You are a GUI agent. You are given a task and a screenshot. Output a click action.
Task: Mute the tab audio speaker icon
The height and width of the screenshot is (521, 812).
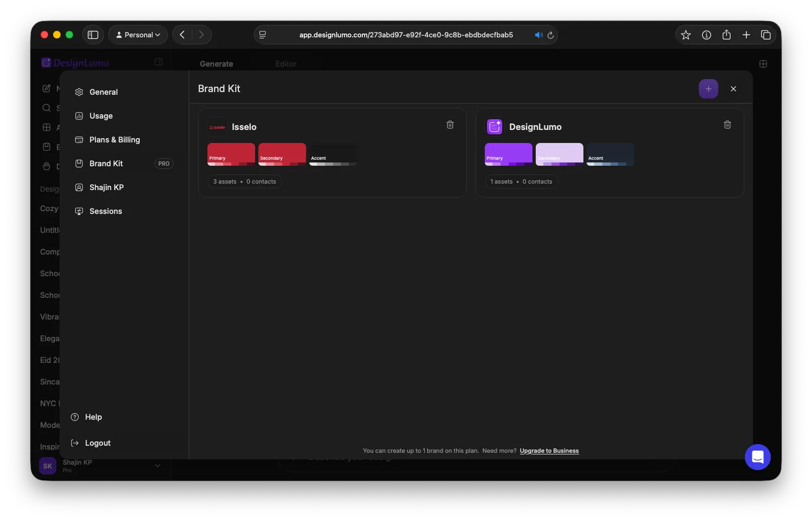[x=538, y=35]
